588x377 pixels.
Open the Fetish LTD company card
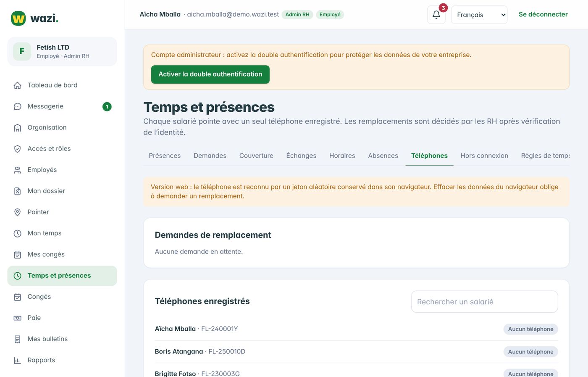pyautogui.click(x=62, y=51)
